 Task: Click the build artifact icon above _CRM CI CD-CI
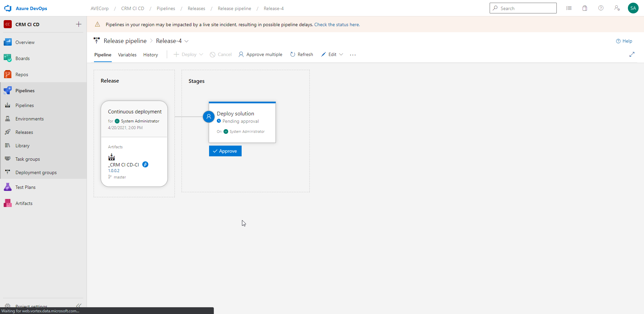[x=111, y=157]
